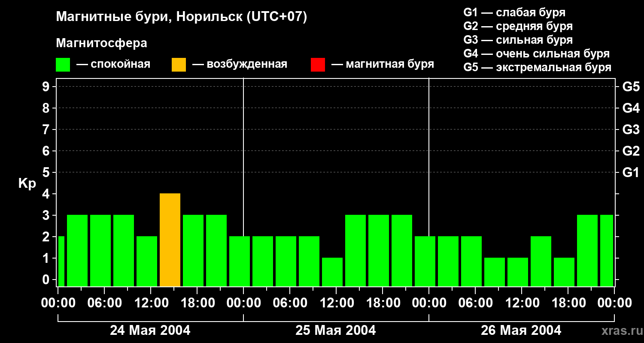The image size is (644, 343).
Task: Click the orange 'возбужденная' legend swatch
Action: (x=179, y=65)
